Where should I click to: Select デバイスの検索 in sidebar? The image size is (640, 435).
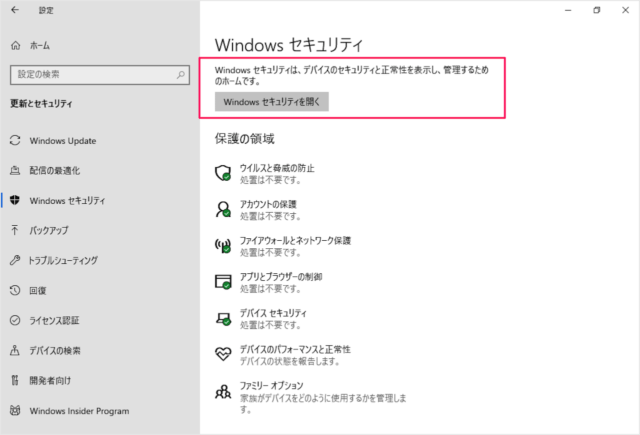[x=55, y=351]
